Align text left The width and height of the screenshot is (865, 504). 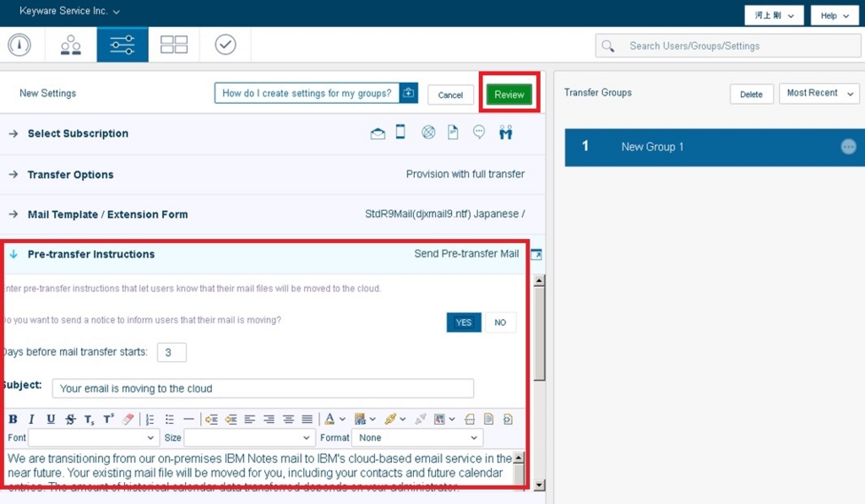[250, 420]
